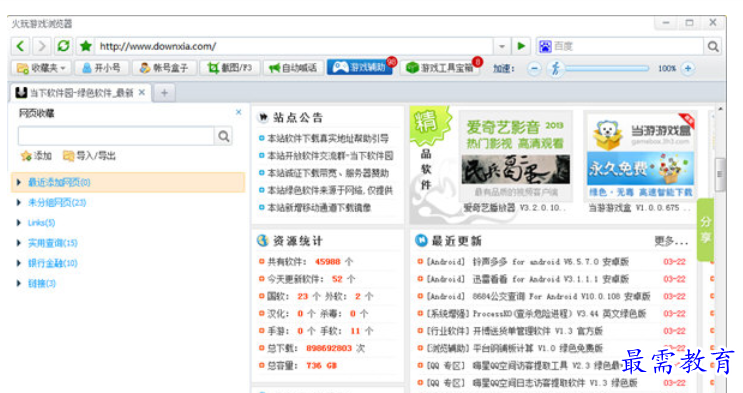Click the 当游游戏盒 software thumbnail
The height and width of the screenshot is (393, 743).
tap(640, 156)
